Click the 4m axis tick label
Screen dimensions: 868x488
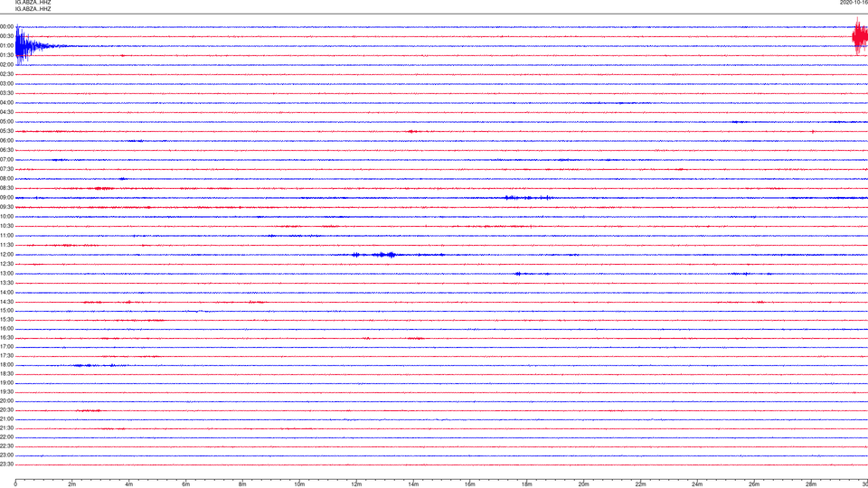point(129,484)
